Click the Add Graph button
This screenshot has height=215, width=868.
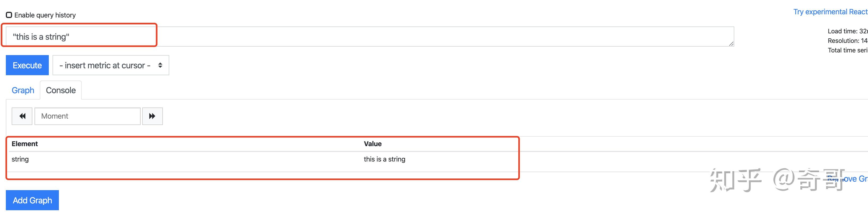32,200
